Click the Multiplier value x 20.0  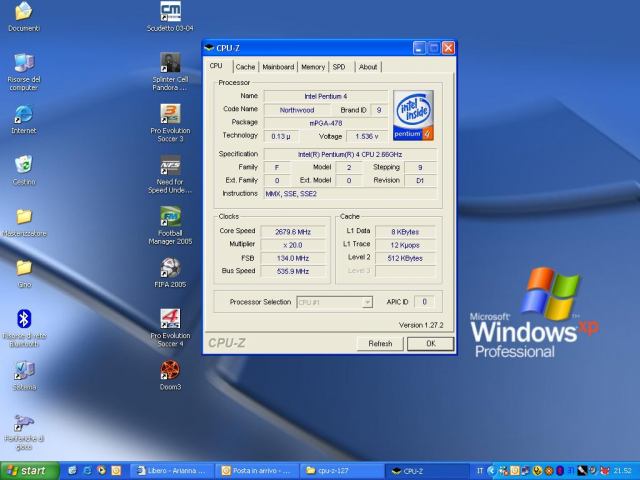pyautogui.click(x=293, y=245)
